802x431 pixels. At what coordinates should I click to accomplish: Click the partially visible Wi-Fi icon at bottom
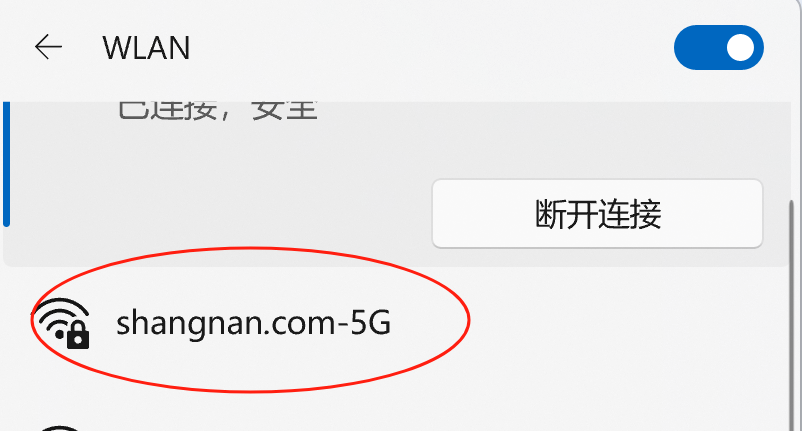pyautogui.click(x=60, y=427)
